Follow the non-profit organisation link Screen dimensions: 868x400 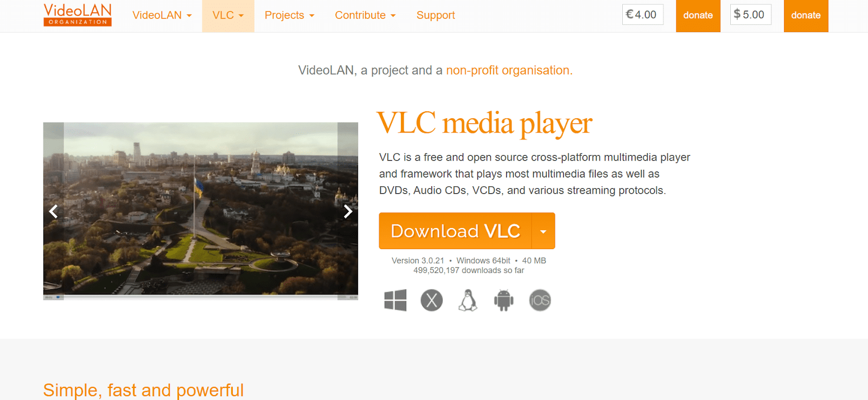[509, 70]
